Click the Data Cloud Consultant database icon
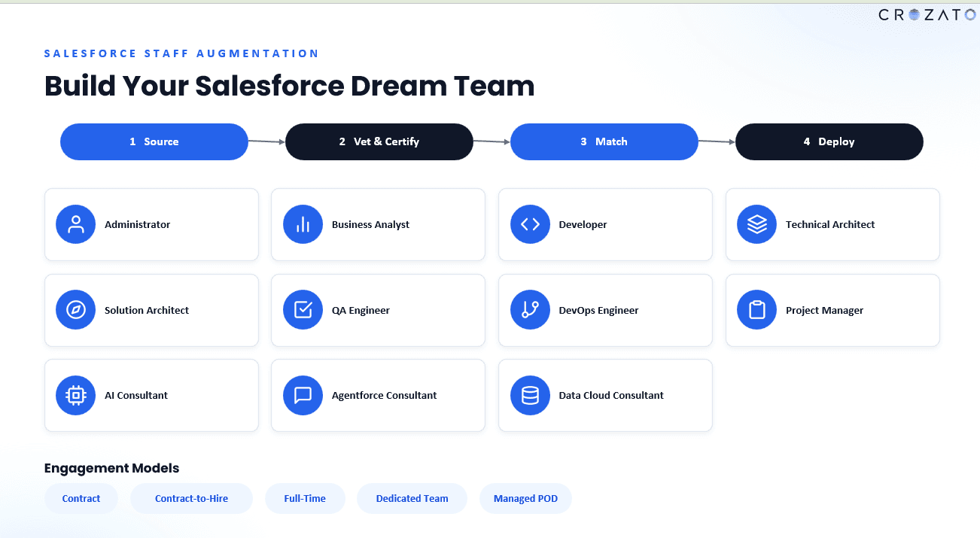The image size is (980, 538). (x=530, y=395)
